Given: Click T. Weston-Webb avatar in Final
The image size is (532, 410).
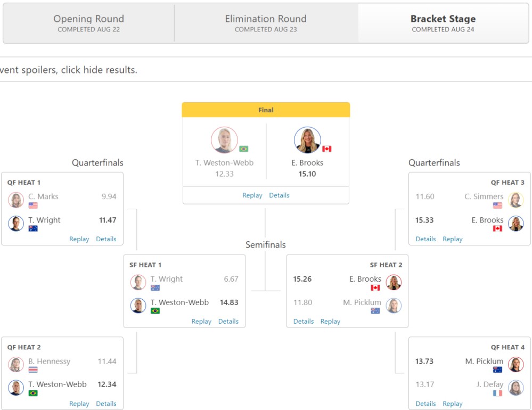Looking at the screenshot, I should point(224,140).
